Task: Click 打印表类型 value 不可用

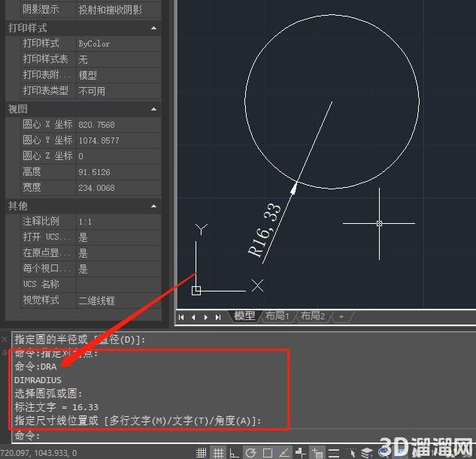Action: (x=119, y=91)
